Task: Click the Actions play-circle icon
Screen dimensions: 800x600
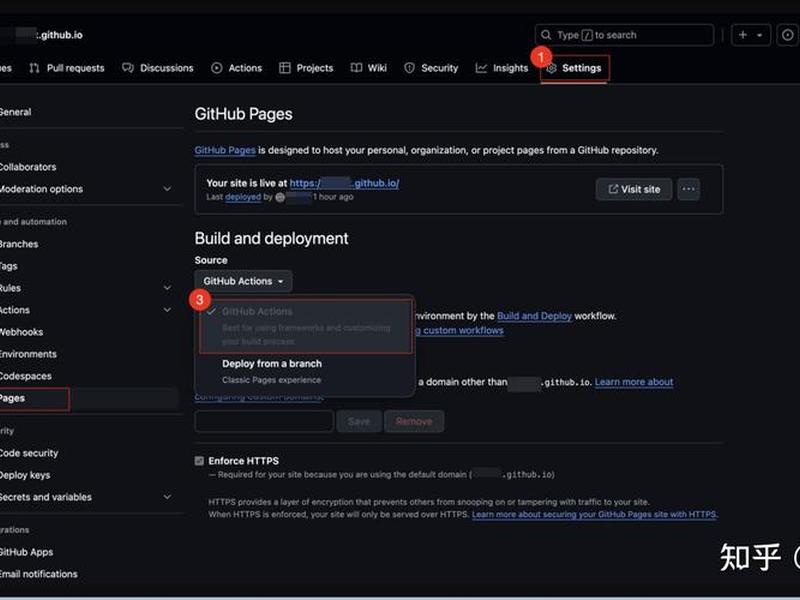Action: pyautogui.click(x=217, y=68)
